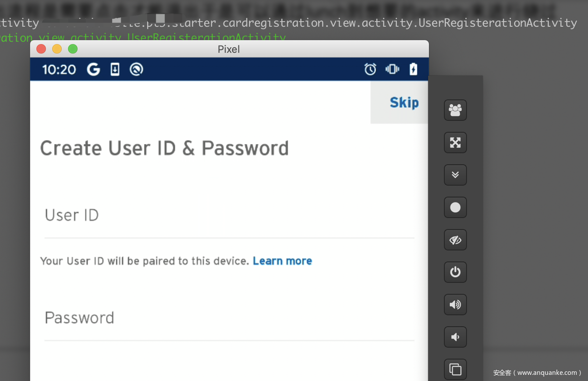This screenshot has width=588, height=381.
Task: Click the vibrate mode icon in status bar
Action: pyautogui.click(x=392, y=69)
